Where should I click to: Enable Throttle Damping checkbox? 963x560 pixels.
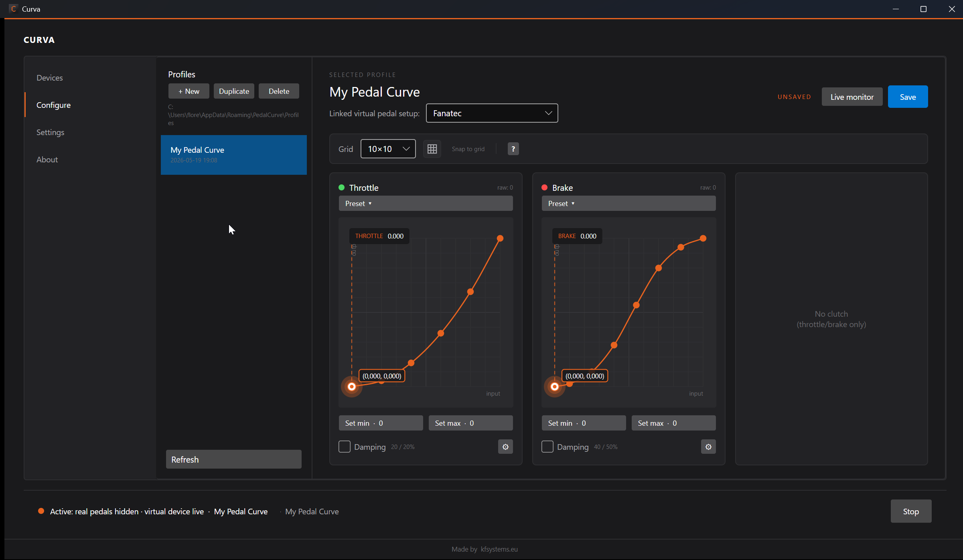click(x=345, y=447)
